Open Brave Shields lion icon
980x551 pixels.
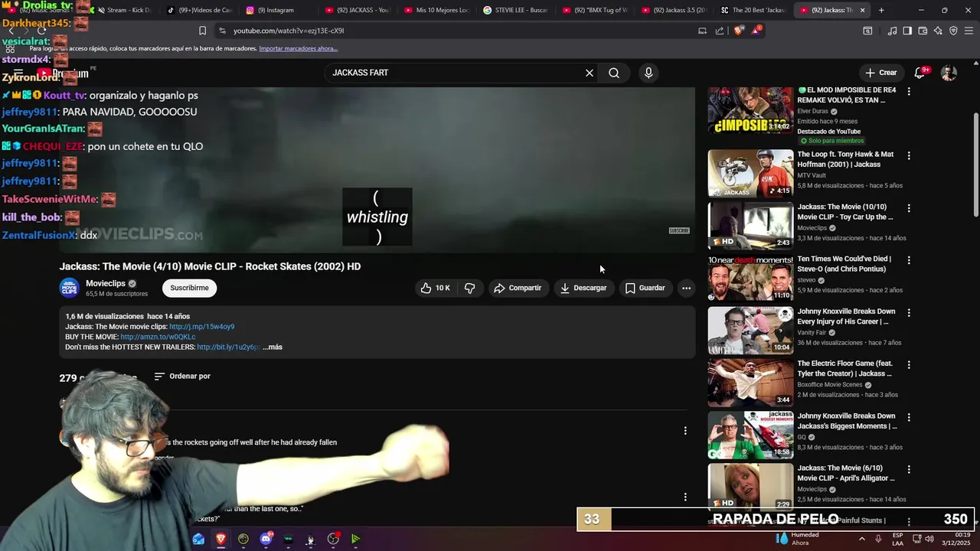738,31
